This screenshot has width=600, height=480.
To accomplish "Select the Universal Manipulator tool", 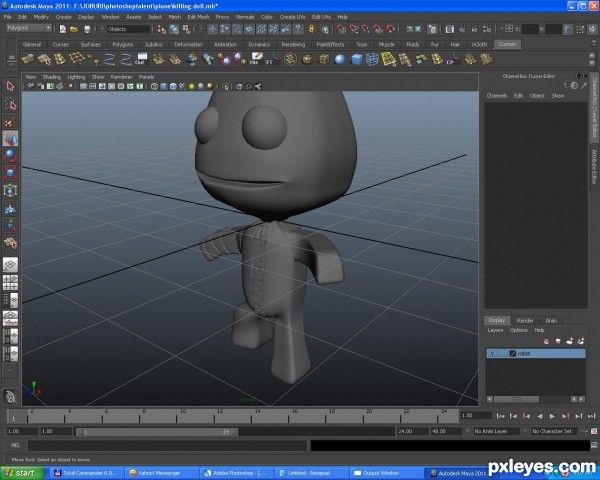I will click(x=10, y=190).
